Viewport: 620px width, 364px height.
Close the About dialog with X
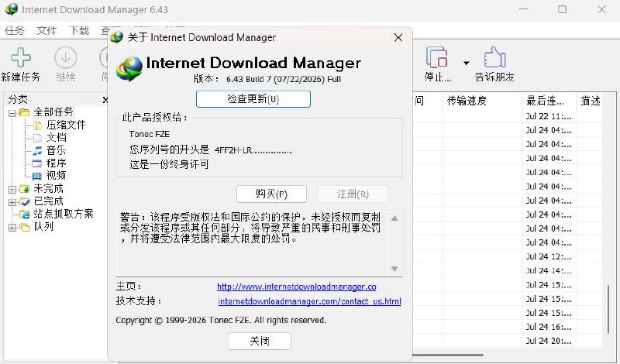tap(398, 37)
